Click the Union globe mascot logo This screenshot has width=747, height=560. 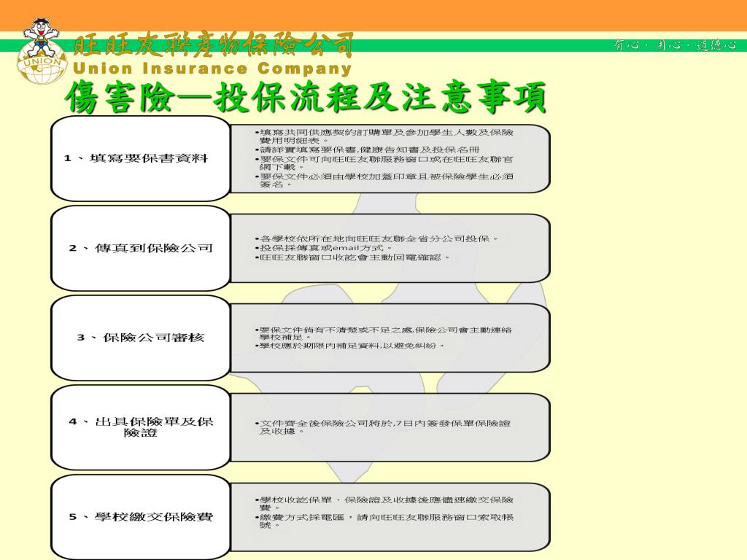pos(42,52)
